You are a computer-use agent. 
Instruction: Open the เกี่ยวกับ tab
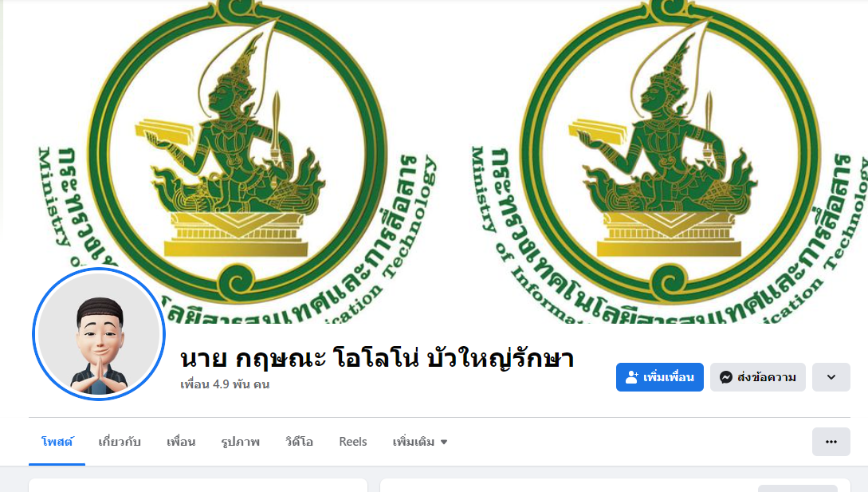[x=120, y=442]
